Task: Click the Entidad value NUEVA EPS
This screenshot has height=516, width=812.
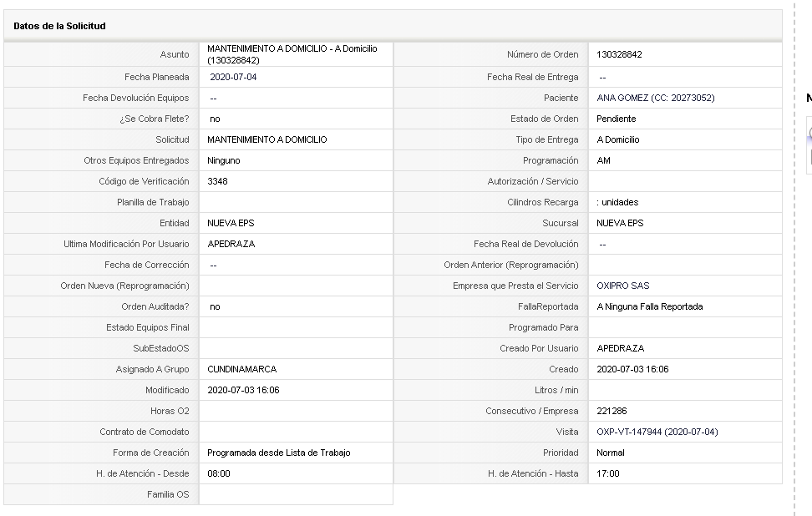Action: point(231,223)
